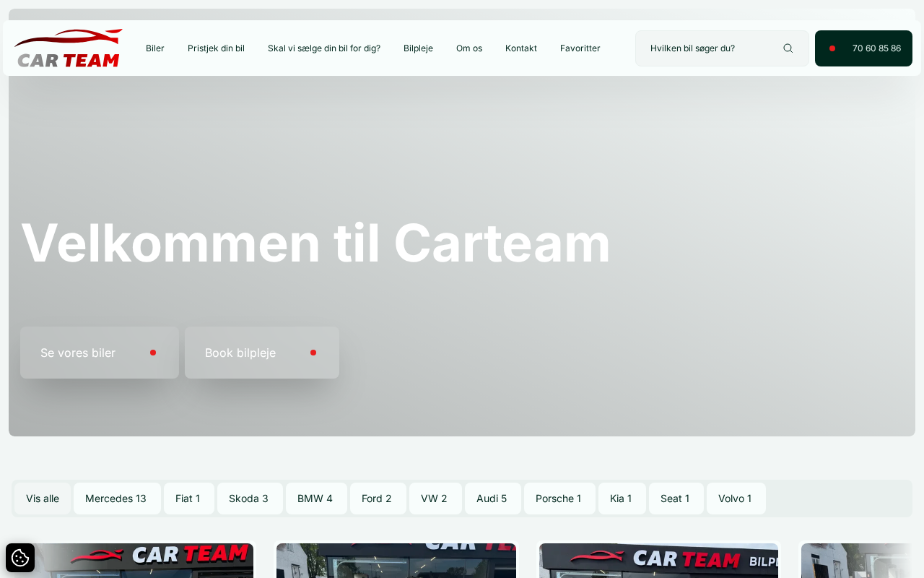Filter cars by Ford 2

point(378,499)
